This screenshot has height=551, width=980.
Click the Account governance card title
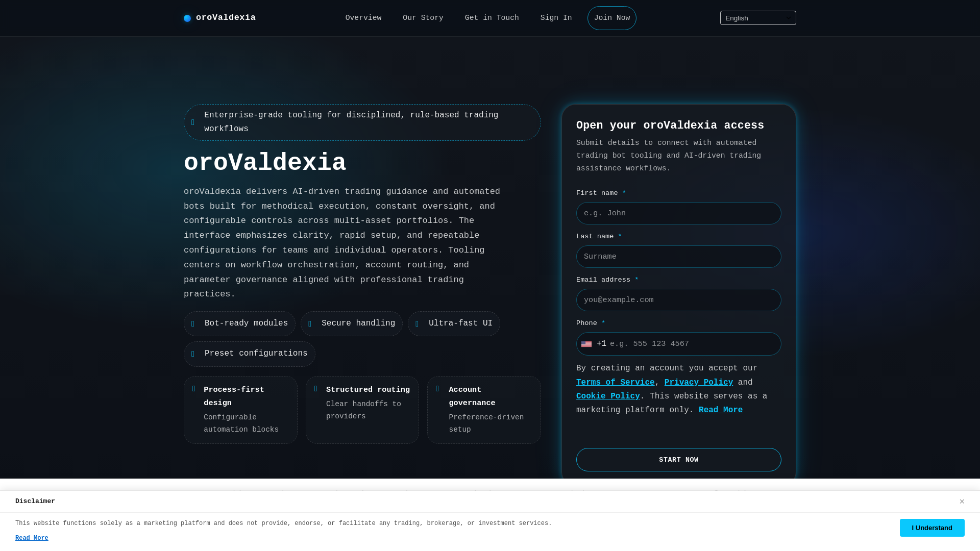472,396
